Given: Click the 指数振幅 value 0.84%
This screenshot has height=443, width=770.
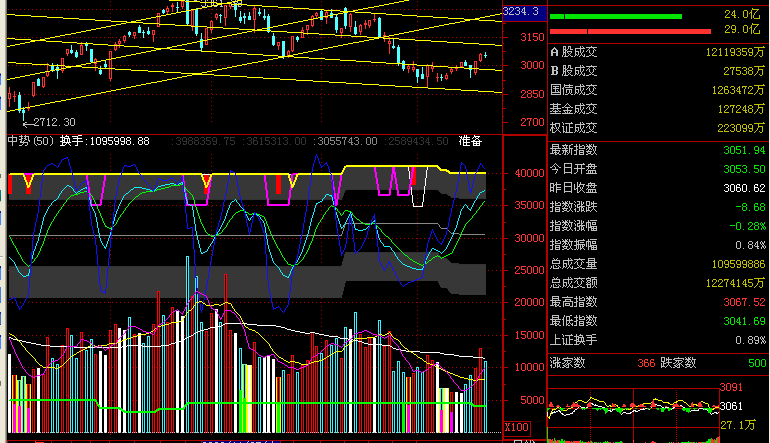Looking at the screenshot, I should point(750,245).
